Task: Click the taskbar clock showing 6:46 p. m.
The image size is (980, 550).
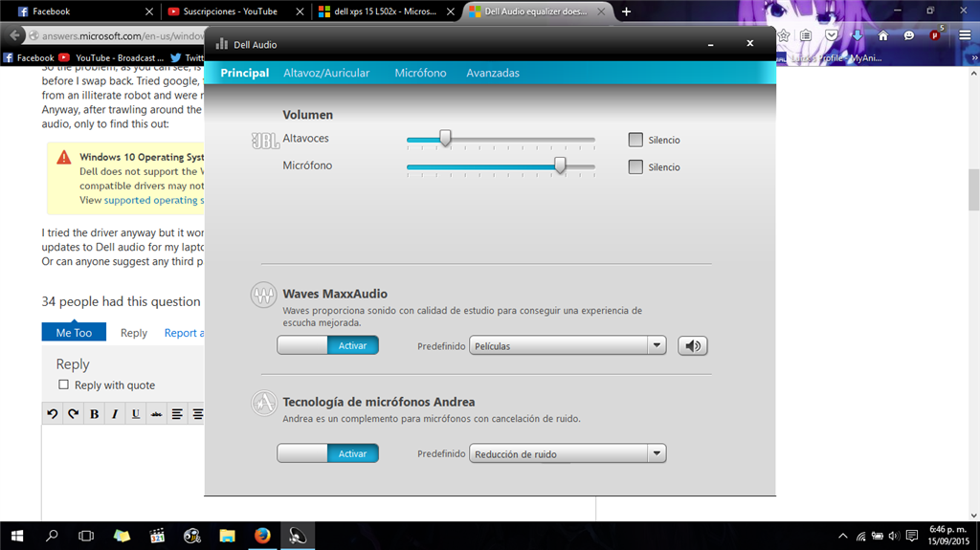Action: (x=947, y=535)
